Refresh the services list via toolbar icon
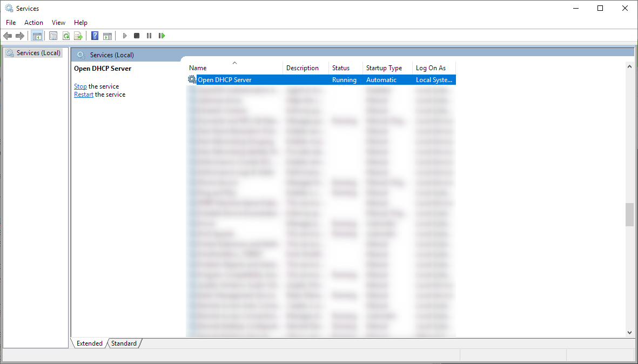 click(66, 36)
